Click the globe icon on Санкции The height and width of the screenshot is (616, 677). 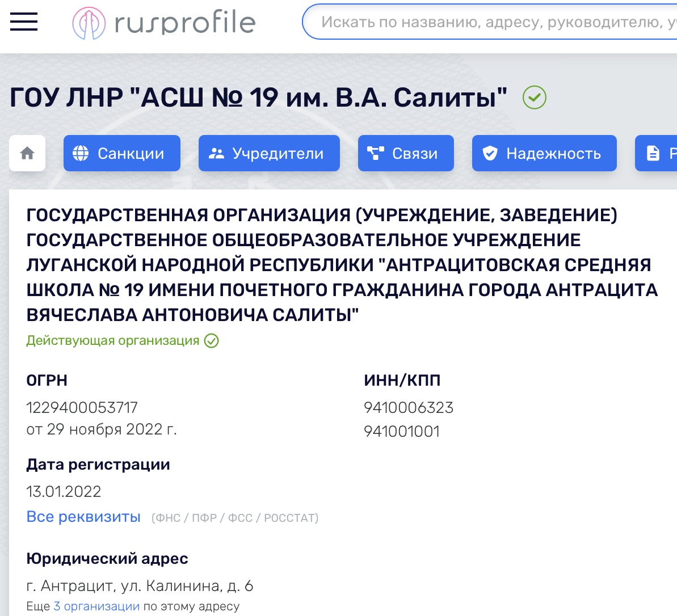pyautogui.click(x=81, y=153)
